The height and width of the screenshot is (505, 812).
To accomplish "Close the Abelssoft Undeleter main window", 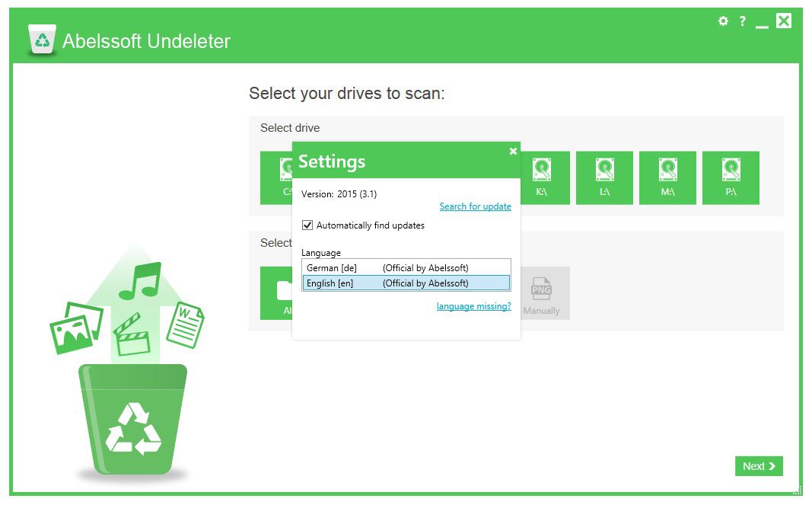I will pyautogui.click(x=784, y=21).
